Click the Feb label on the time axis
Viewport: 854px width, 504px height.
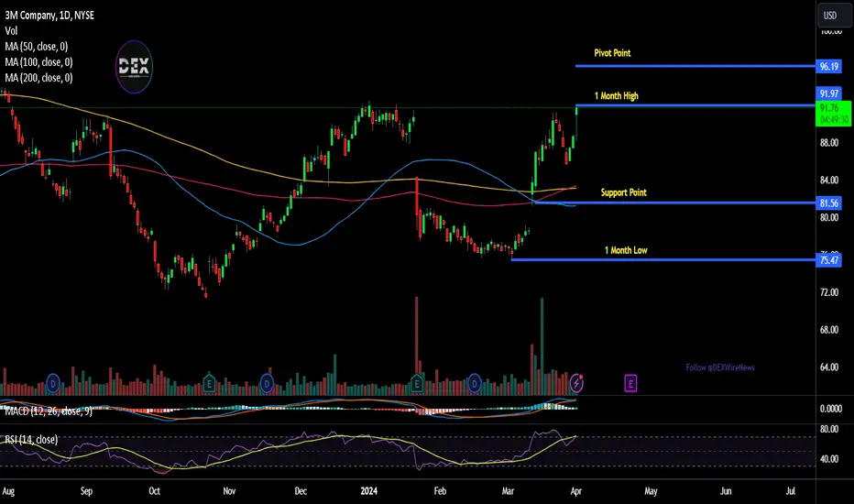(x=440, y=491)
